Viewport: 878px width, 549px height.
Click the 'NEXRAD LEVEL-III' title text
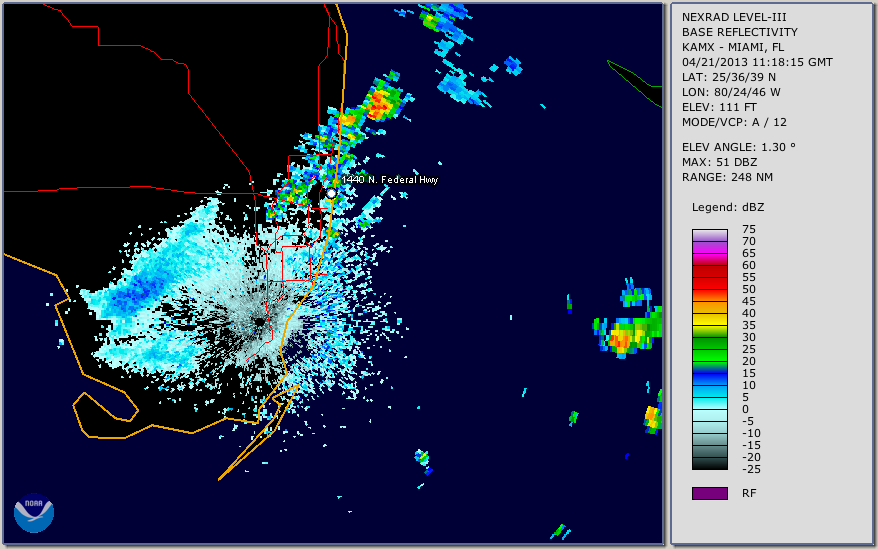coord(734,17)
